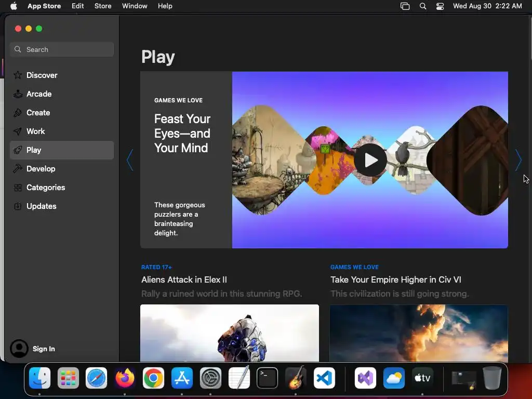Click the date and time clock

[x=487, y=6]
